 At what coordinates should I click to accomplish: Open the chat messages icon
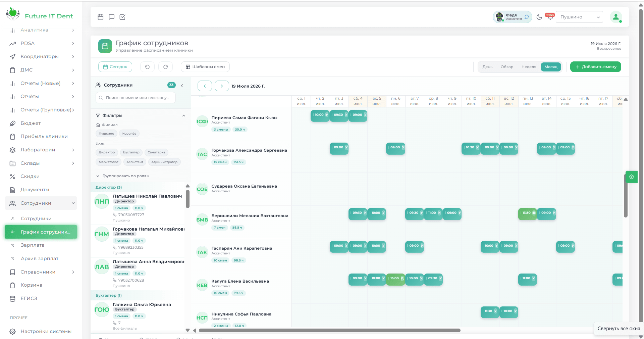[x=112, y=17]
